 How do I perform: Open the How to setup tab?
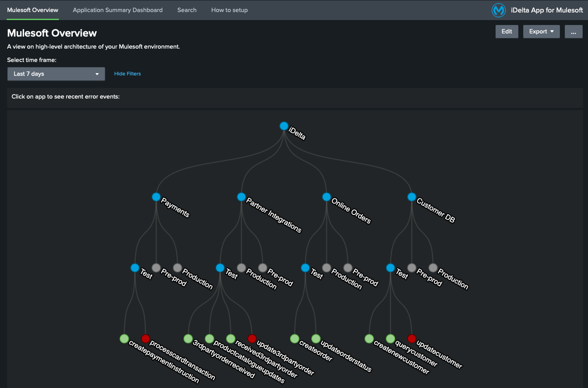click(x=229, y=10)
